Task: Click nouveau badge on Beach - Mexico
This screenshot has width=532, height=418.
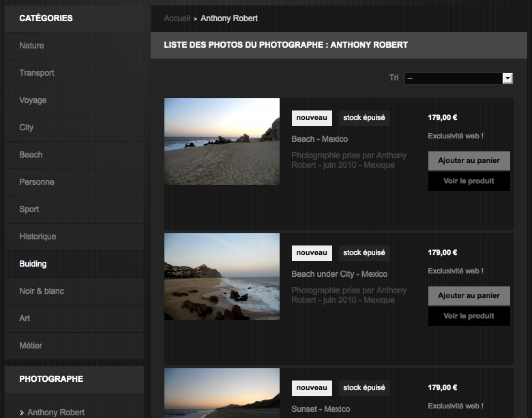Action: click(312, 118)
